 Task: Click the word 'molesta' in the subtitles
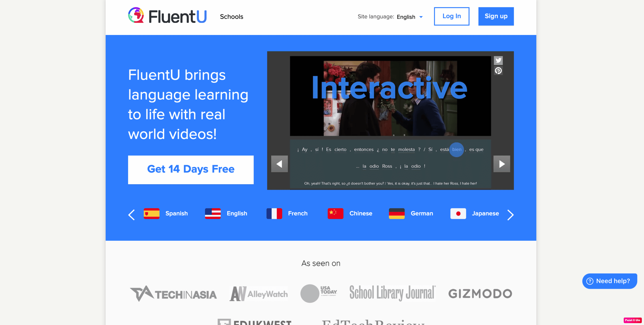coord(406,150)
